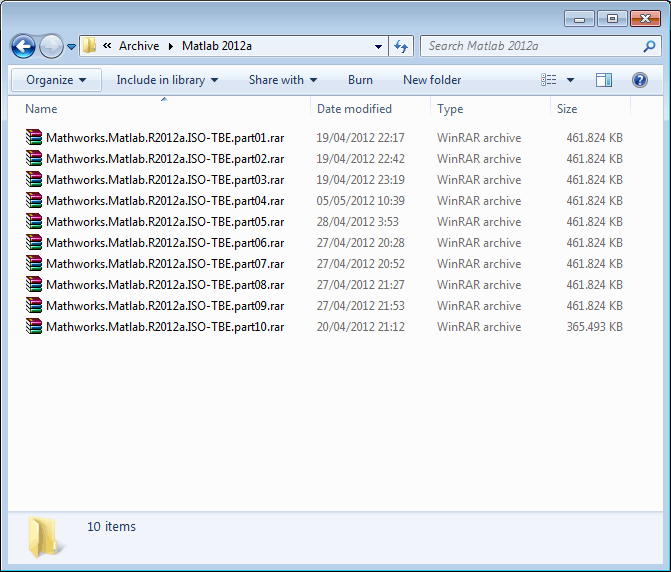This screenshot has width=671, height=572.
Task: Expand the hidden path chevron in address bar
Action: 107,45
